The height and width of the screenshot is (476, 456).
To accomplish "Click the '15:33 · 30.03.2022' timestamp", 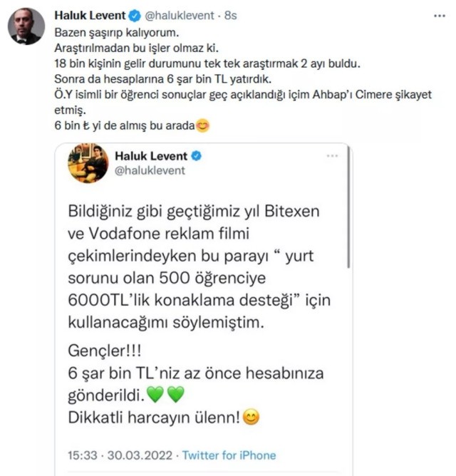I will coord(120,455).
